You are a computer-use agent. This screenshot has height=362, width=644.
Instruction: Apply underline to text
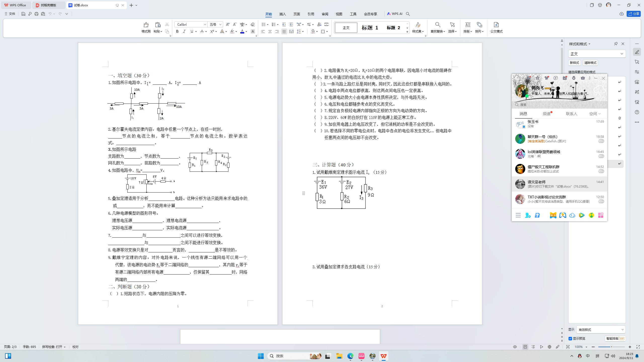pyautogui.click(x=192, y=31)
